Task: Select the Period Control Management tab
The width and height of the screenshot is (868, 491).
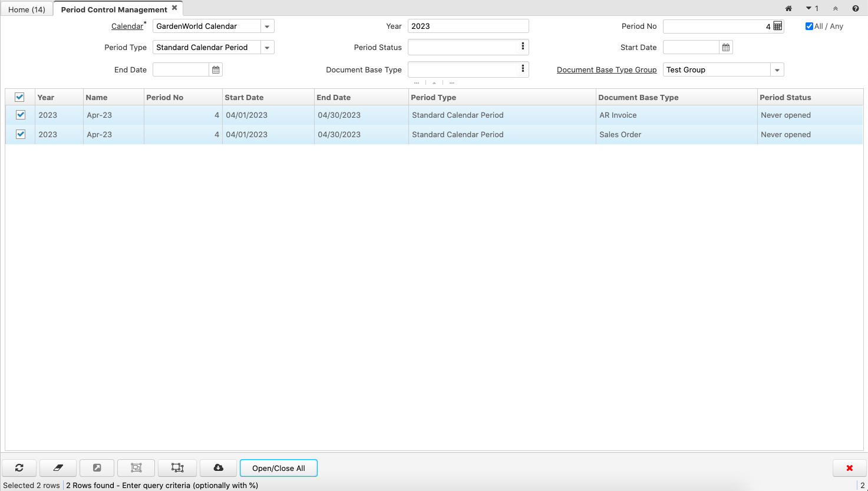Action: pyautogui.click(x=112, y=9)
